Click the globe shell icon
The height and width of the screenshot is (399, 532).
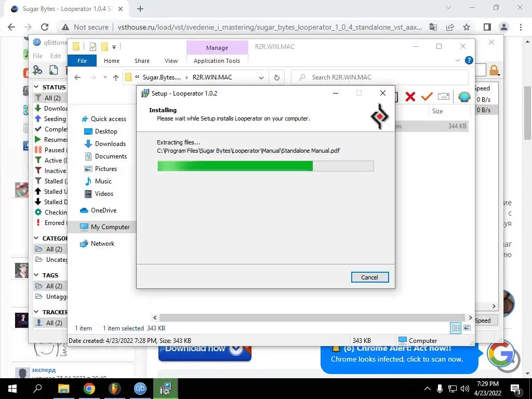pos(464,97)
